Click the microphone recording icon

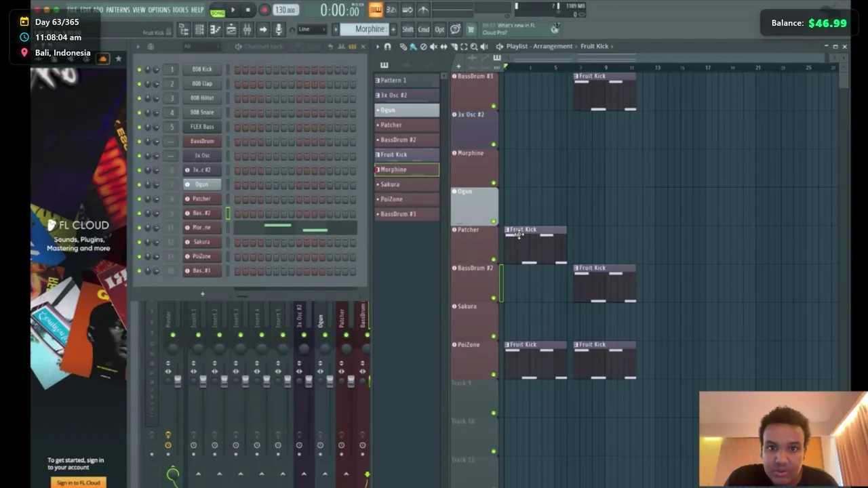pyautogui.click(x=279, y=29)
